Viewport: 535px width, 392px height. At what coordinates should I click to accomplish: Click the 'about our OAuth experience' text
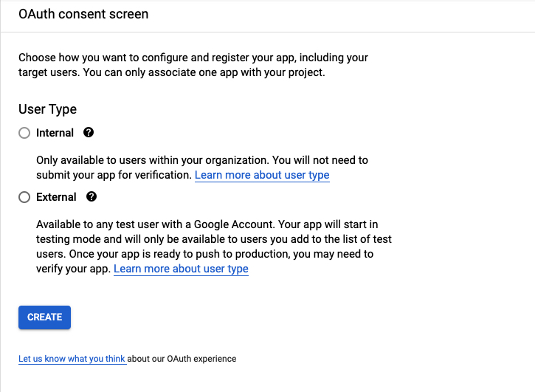click(x=182, y=359)
